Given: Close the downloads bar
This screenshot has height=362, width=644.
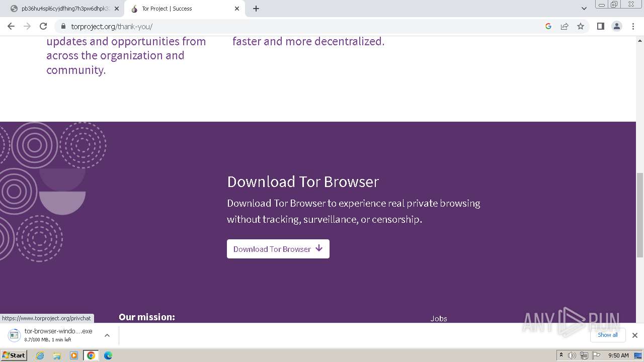Looking at the screenshot, I should 635,335.
